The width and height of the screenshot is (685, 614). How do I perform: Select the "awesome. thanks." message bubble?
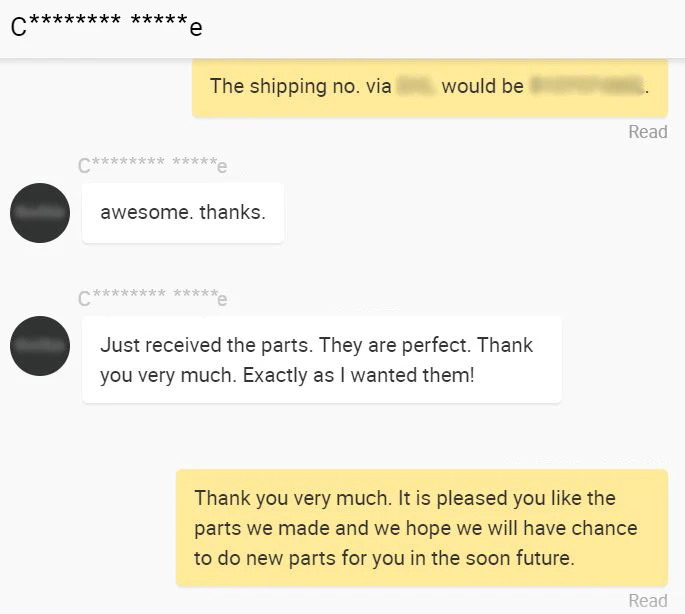[183, 213]
